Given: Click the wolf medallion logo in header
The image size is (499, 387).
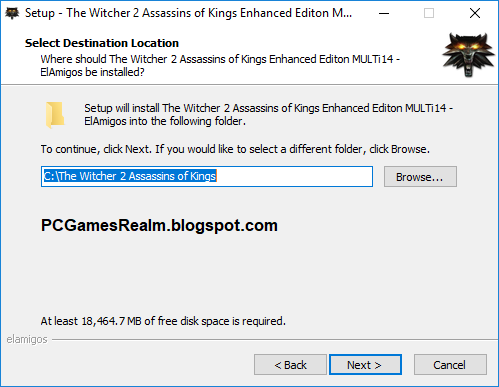Looking at the screenshot, I should pyautogui.click(x=468, y=55).
